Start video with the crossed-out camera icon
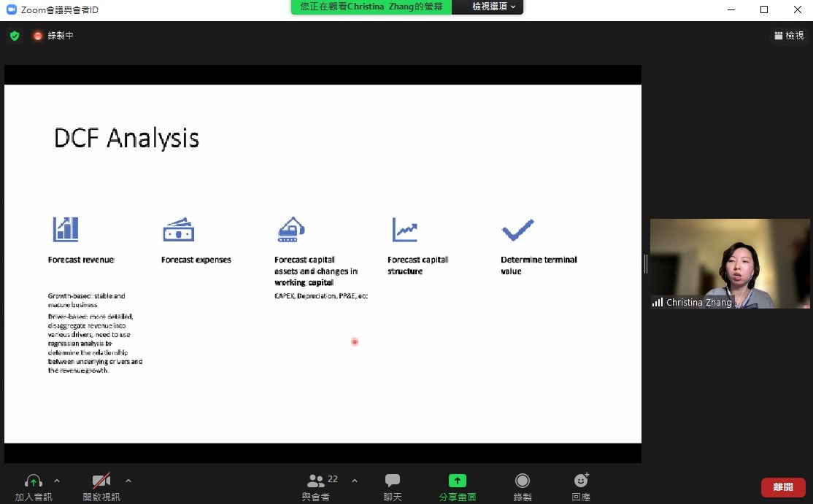The image size is (813, 504). (101, 481)
